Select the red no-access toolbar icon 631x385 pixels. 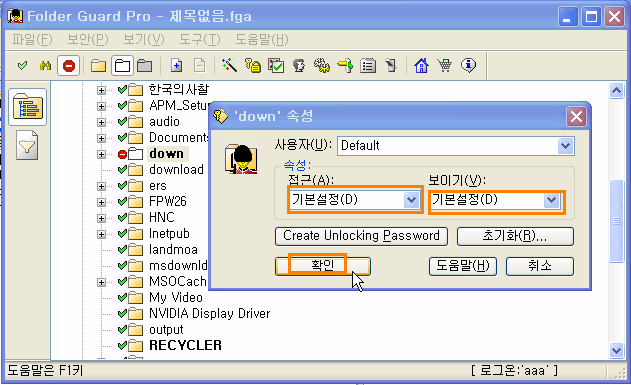click(69, 66)
